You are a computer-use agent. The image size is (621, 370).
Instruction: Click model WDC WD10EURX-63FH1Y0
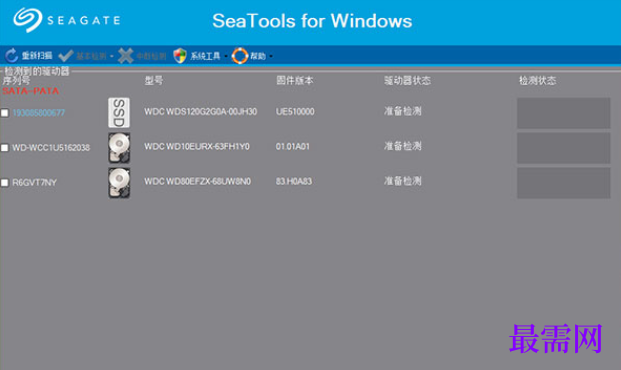point(197,147)
